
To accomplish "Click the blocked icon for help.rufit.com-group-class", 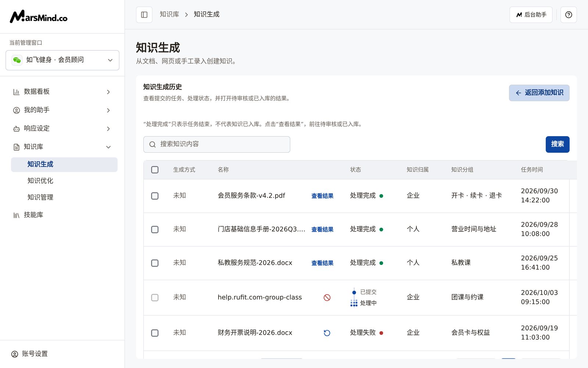I will pyautogui.click(x=327, y=297).
